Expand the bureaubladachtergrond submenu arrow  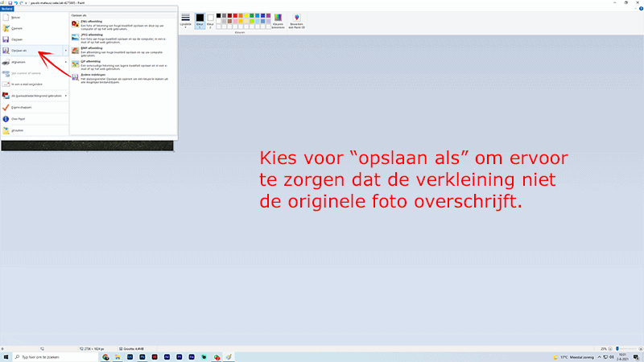66,96
